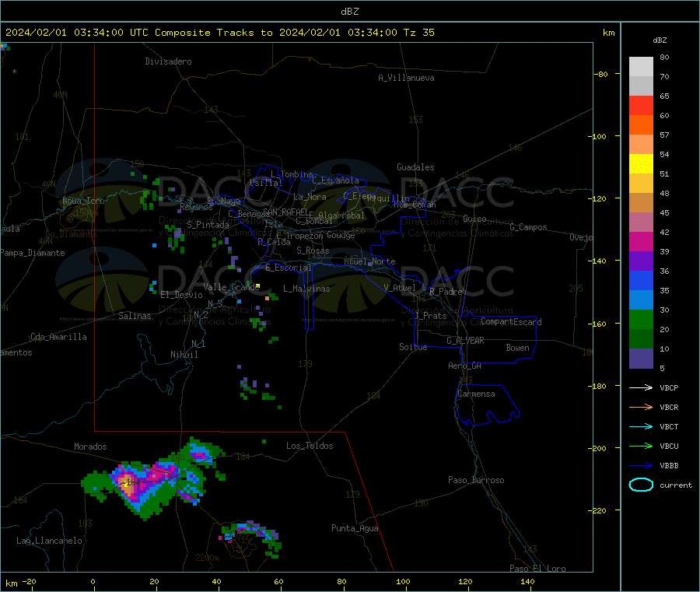This screenshot has height=592, width=700.
Task: Click the 'El_Desvio' map label
Action: pyautogui.click(x=181, y=295)
